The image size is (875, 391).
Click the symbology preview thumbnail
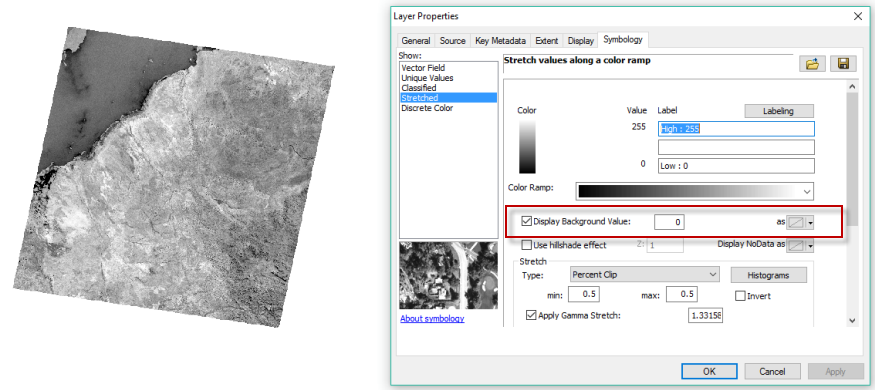tap(448, 275)
